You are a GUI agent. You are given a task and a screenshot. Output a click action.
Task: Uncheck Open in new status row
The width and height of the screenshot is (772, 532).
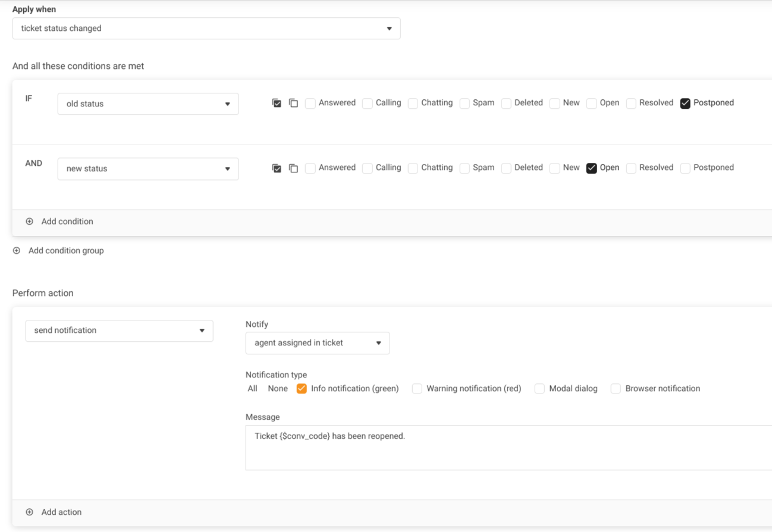click(591, 168)
